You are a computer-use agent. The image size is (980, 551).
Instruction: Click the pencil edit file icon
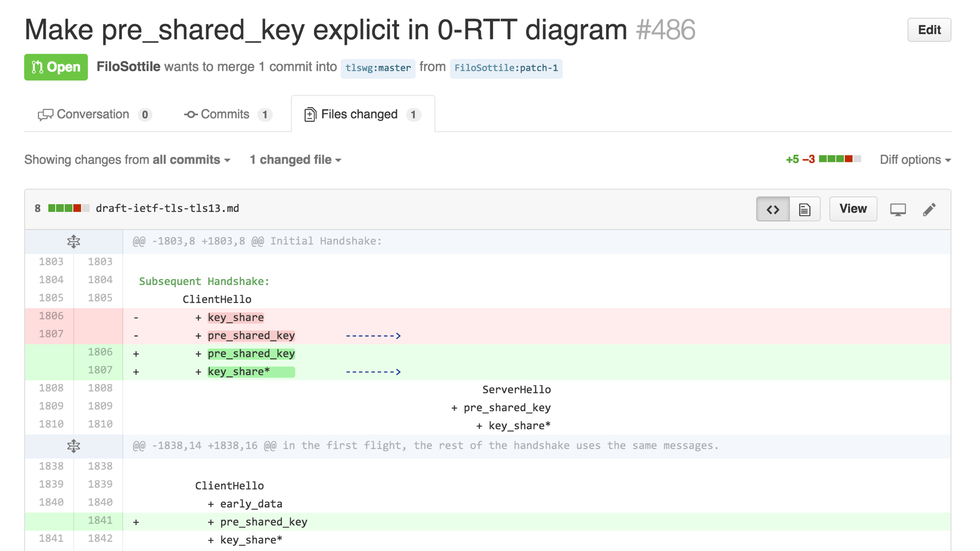pos(929,209)
